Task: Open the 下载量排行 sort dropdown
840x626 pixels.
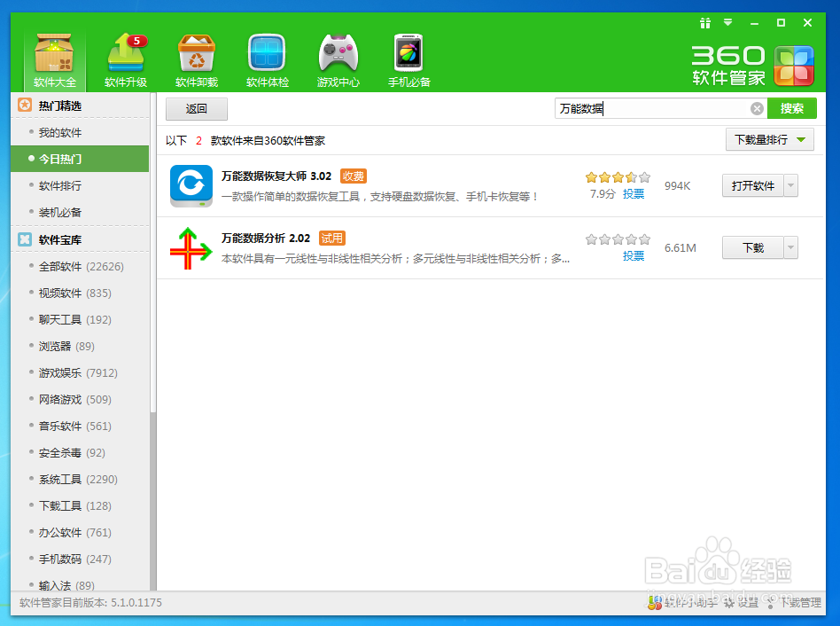Action: pos(770,140)
